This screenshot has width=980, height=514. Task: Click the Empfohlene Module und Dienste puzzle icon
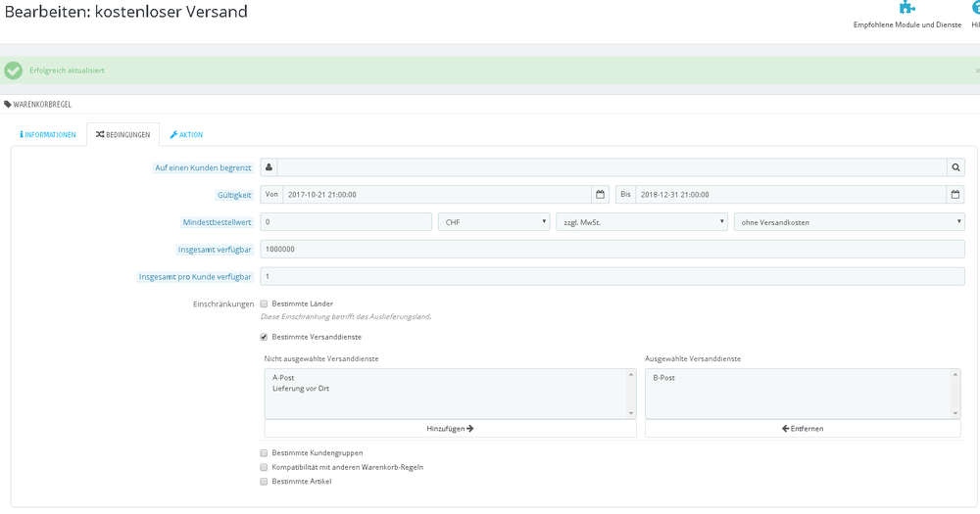point(906,8)
